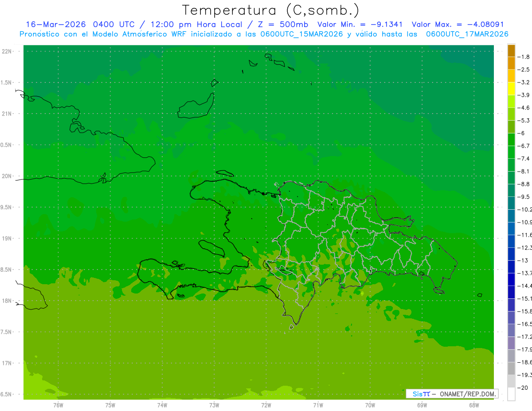Click the '71W' longitude axis label
Viewport: 532px width, 411px height.
click(318, 405)
